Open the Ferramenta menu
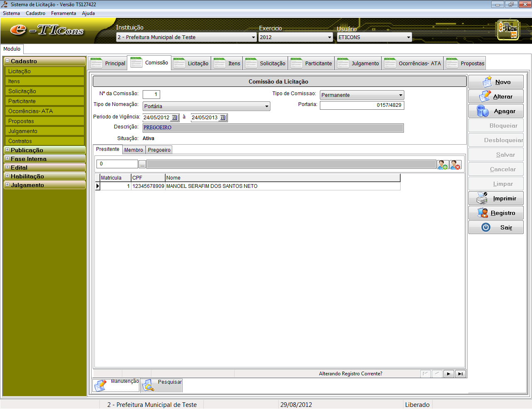The height and width of the screenshot is (409, 532). [x=63, y=13]
